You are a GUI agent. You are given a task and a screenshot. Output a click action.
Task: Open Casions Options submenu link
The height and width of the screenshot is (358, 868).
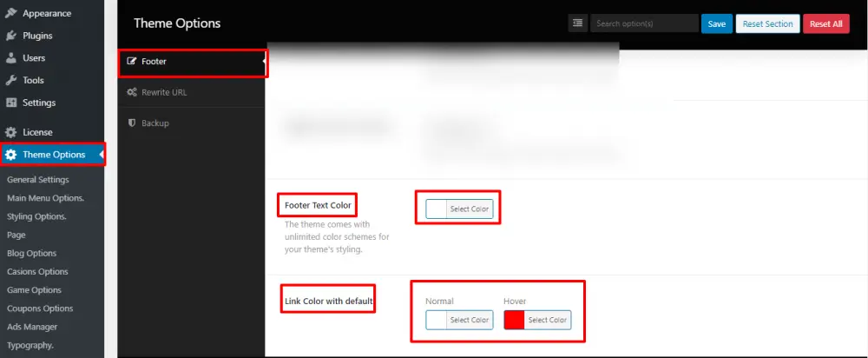37,272
